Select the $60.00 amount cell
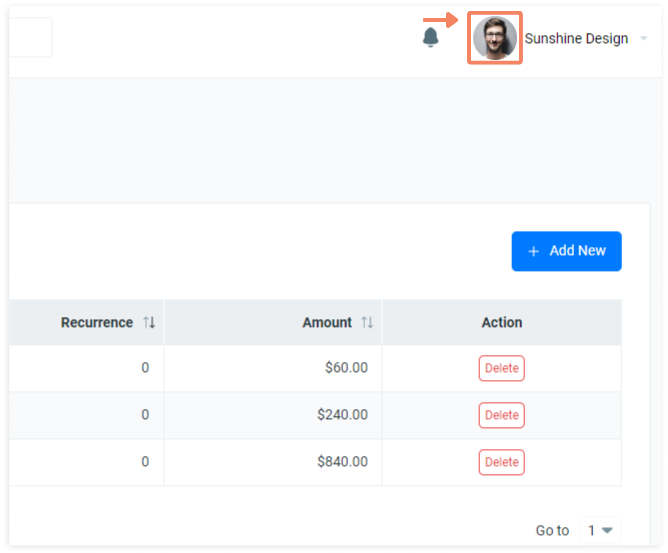 [x=273, y=368]
